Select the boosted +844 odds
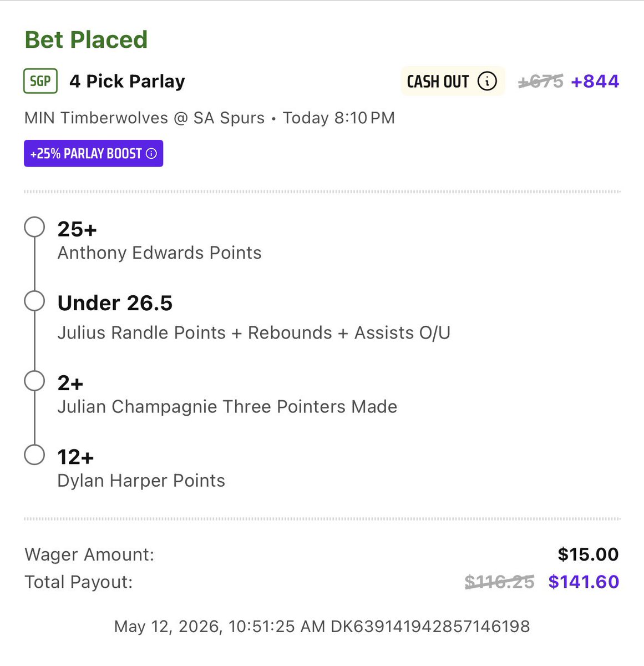Screen dimensions: 644x666 (x=595, y=82)
